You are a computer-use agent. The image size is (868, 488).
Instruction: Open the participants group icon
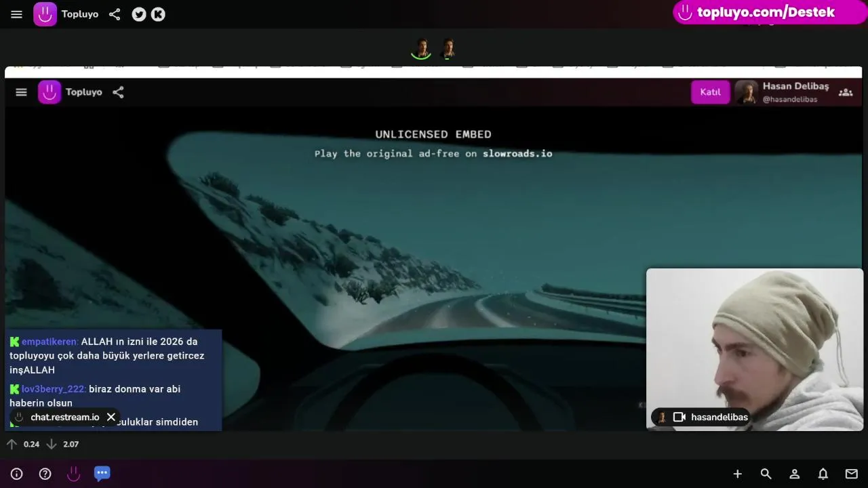846,92
